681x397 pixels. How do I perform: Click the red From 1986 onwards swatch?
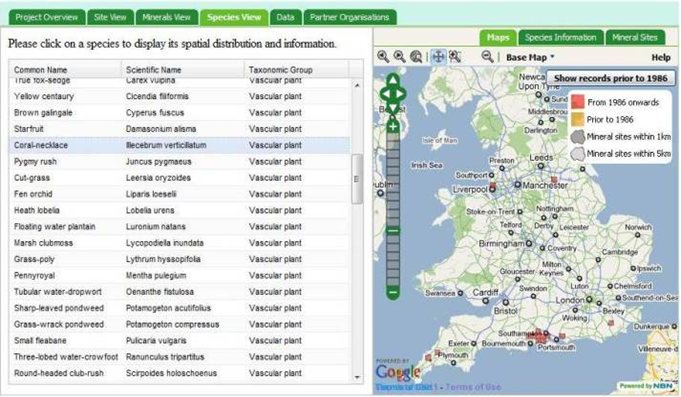click(578, 102)
